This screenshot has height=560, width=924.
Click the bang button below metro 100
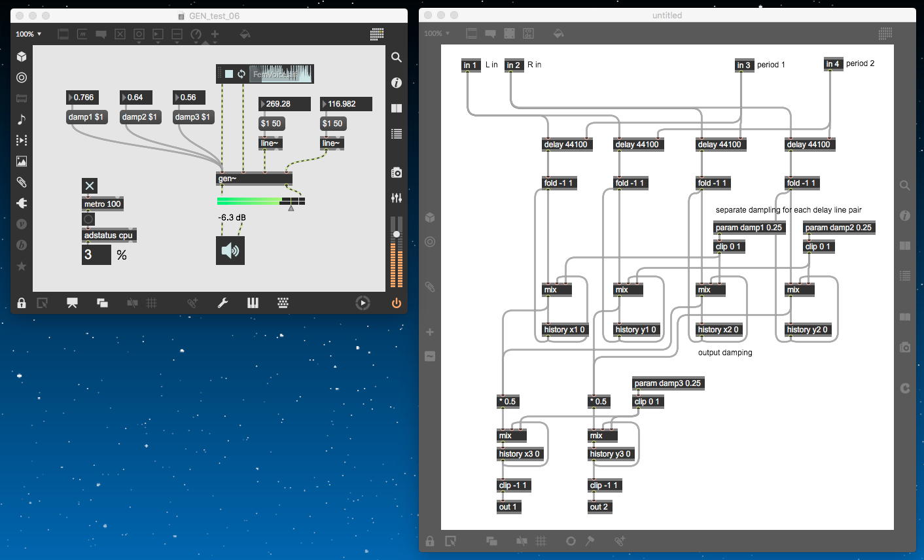point(88,219)
